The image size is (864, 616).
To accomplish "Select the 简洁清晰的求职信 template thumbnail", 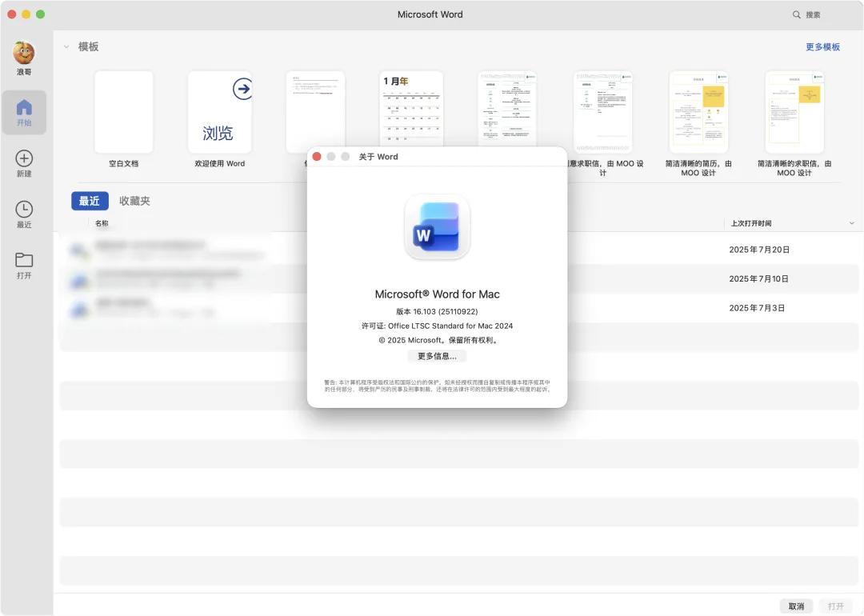I will coord(794,112).
